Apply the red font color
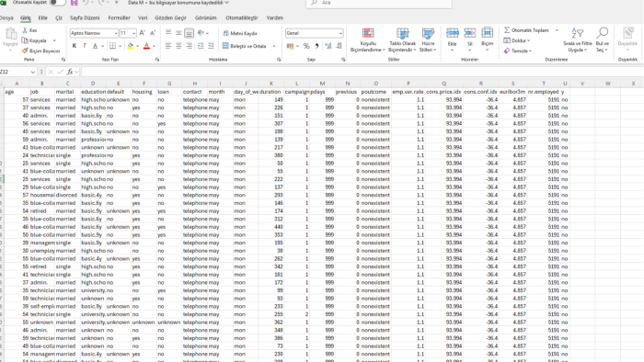This screenshot has width=644, height=362. pyautogui.click(x=146, y=46)
